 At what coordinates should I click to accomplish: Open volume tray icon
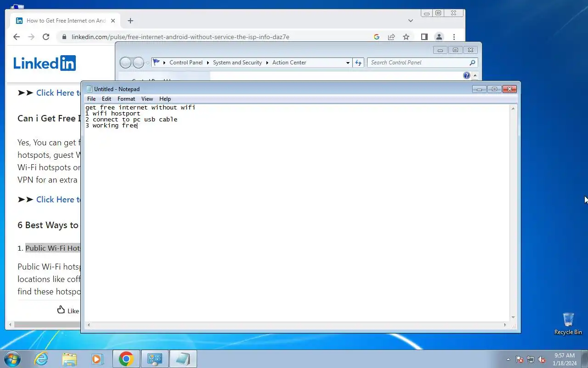(x=542, y=359)
